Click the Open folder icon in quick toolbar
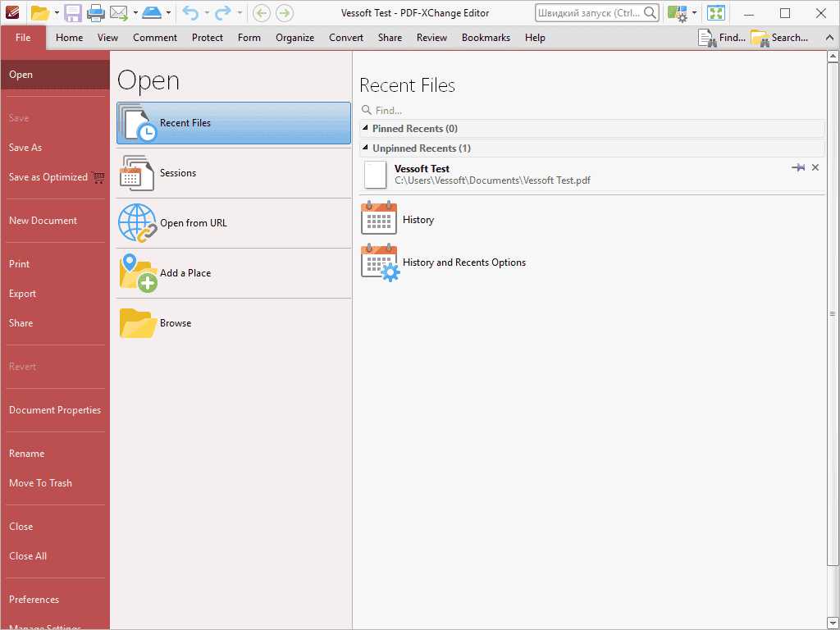840x630 pixels. pyautogui.click(x=40, y=13)
